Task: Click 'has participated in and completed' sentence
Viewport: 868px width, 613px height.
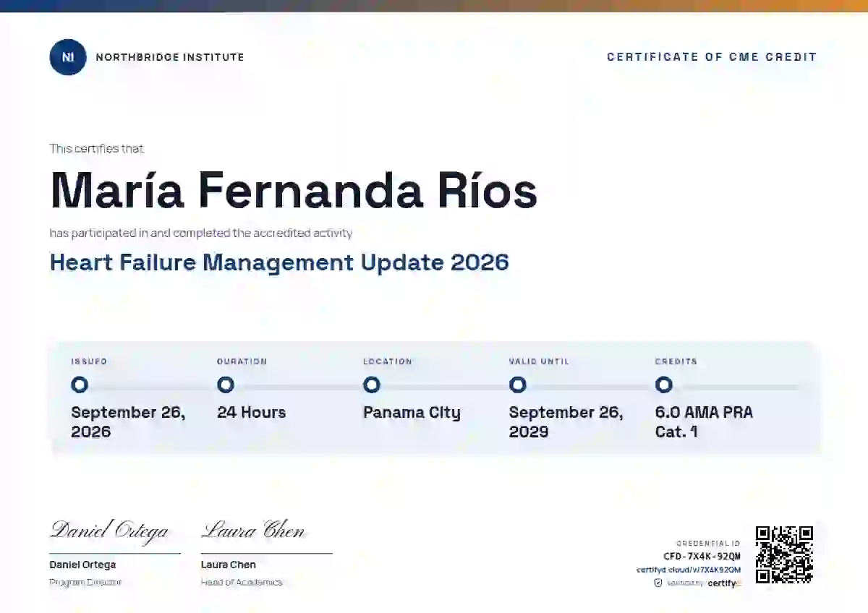Action: pos(201,233)
